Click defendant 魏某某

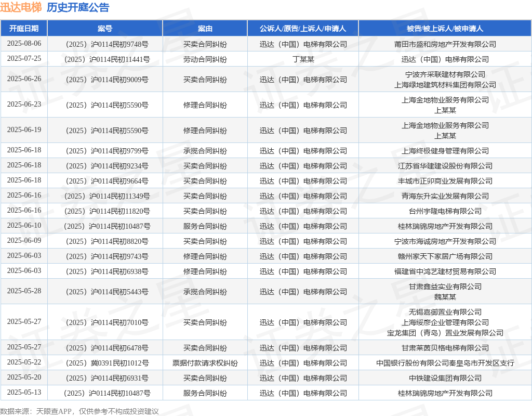click(x=445, y=297)
